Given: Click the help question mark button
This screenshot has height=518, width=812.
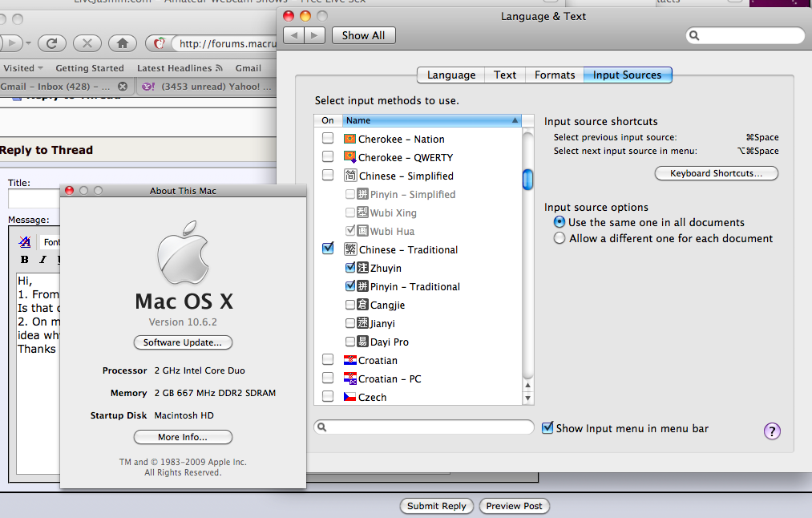Looking at the screenshot, I should (x=772, y=431).
